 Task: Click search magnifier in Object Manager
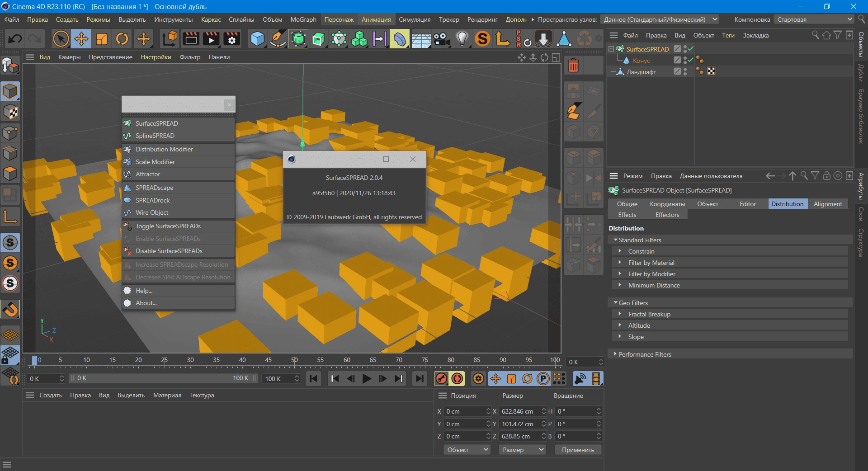(x=815, y=35)
